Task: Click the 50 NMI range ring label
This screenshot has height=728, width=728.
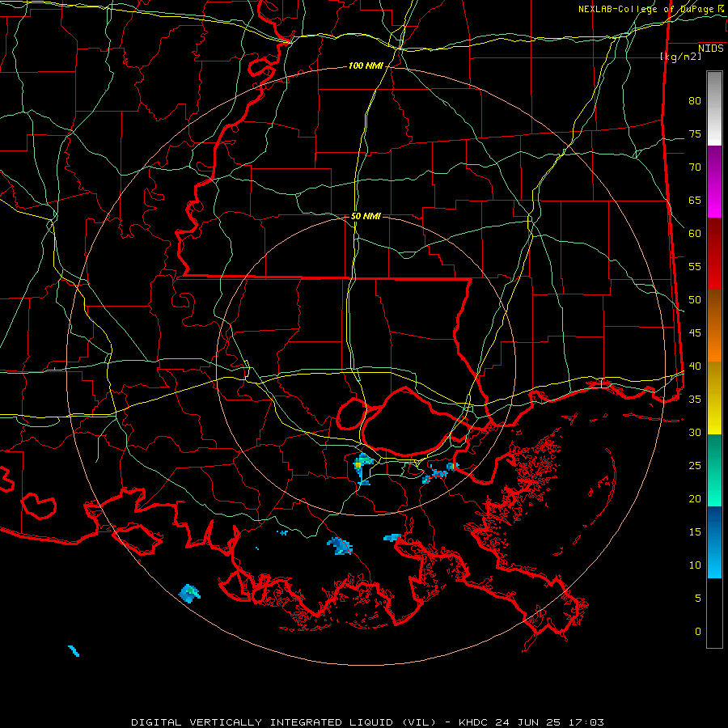Action: tap(366, 216)
